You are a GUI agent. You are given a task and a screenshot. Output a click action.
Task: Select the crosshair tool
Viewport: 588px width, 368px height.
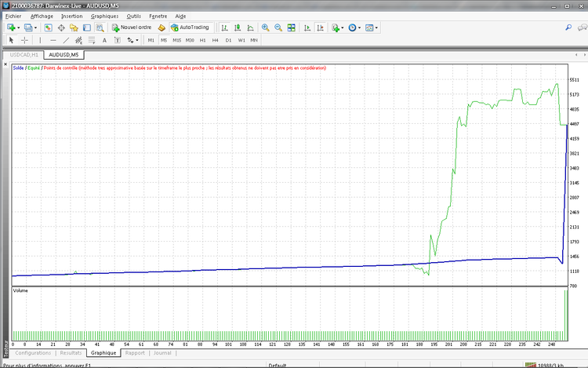coord(24,40)
